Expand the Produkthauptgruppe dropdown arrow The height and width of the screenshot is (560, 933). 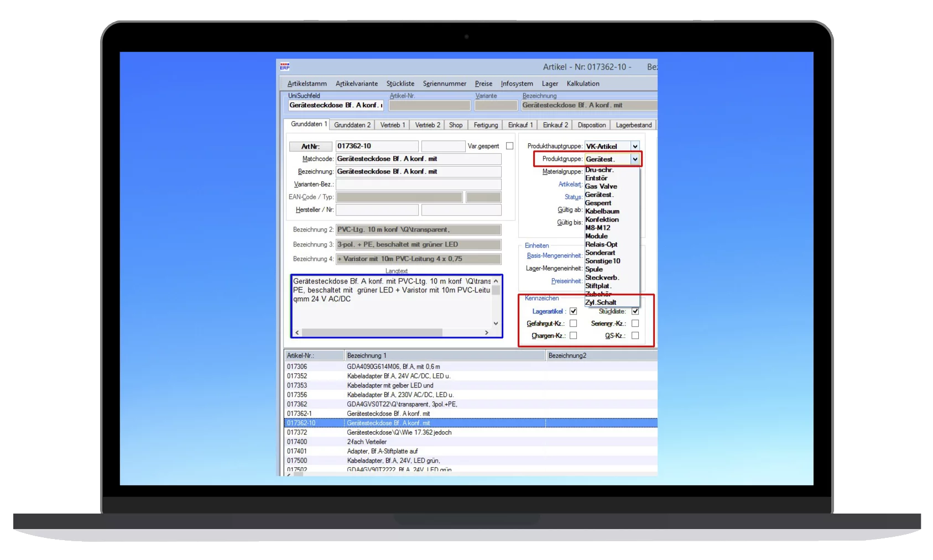click(x=635, y=146)
